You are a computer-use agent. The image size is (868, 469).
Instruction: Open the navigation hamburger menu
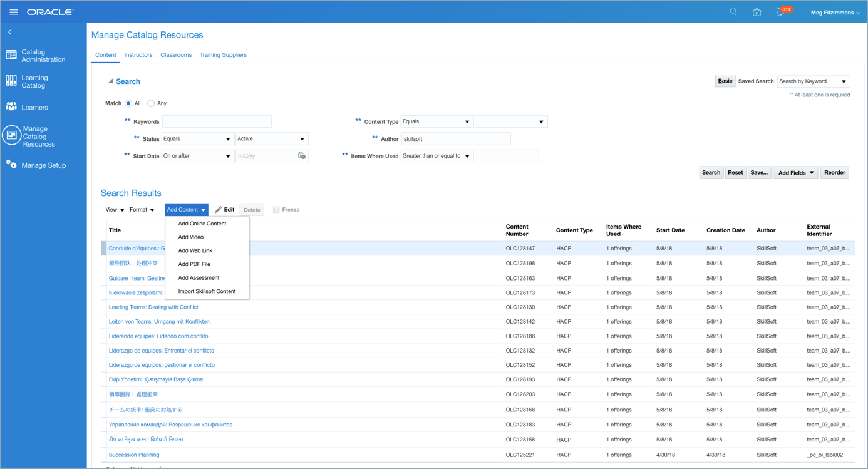tap(13, 11)
